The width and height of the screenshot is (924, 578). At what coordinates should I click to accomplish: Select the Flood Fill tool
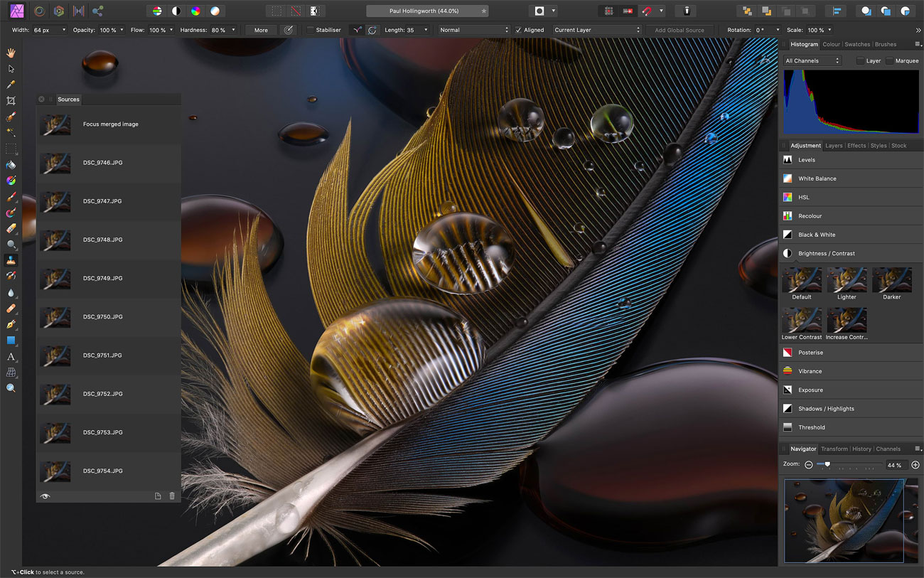tap(11, 164)
